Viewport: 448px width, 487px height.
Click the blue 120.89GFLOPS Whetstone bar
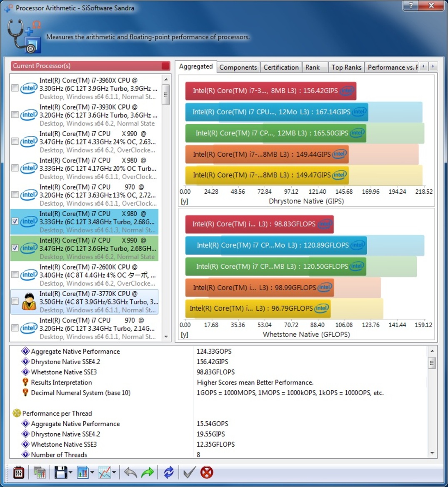tap(276, 245)
